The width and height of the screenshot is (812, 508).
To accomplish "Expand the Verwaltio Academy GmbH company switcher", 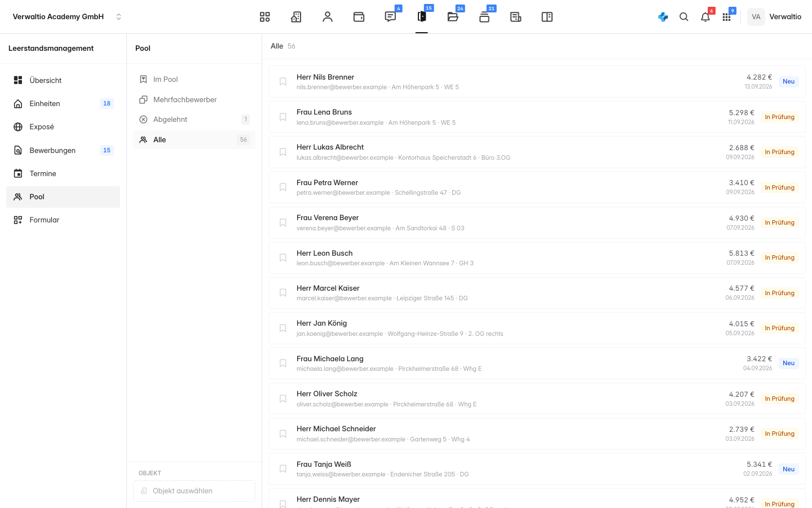I will 67,17.
